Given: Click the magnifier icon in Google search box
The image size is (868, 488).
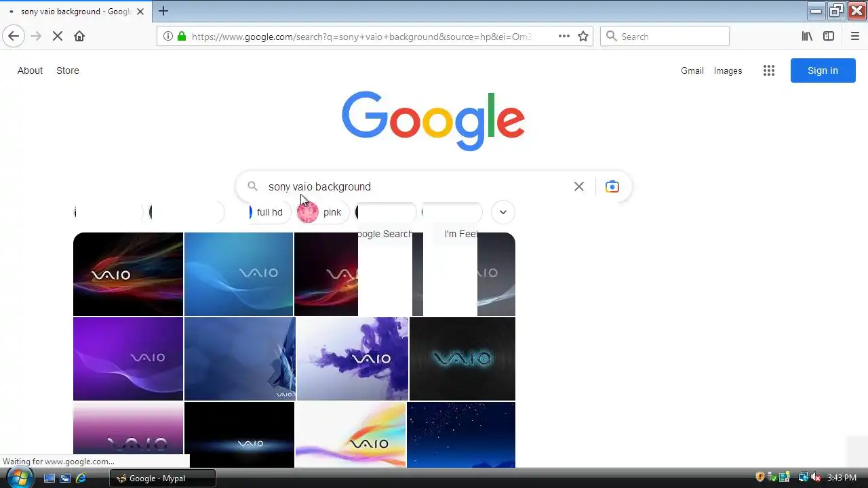Looking at the screenshot, I should pos(252,186).
